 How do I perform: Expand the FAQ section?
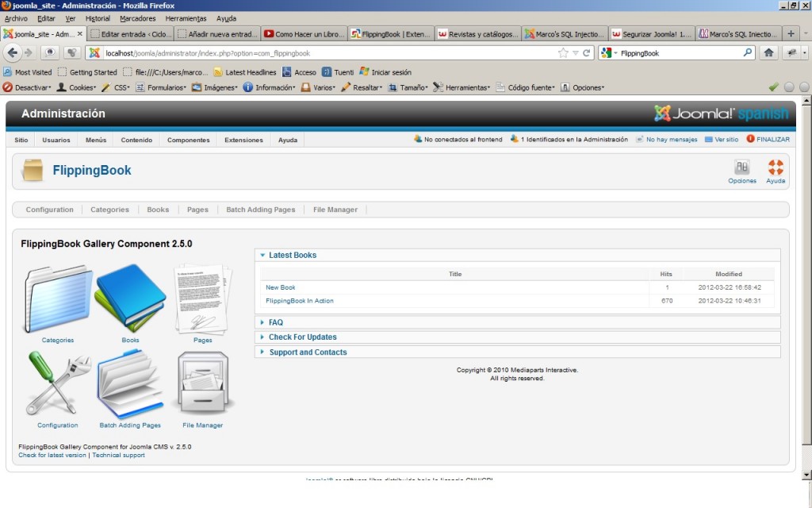click(x=275, y=323)
